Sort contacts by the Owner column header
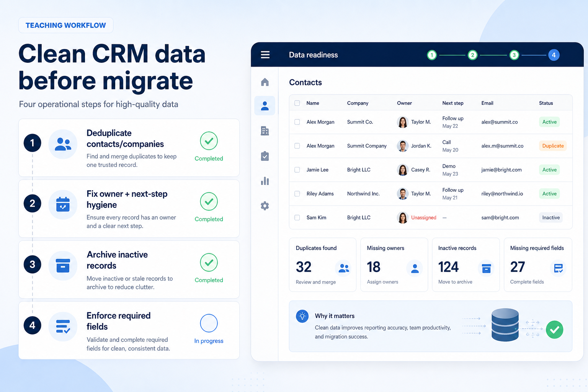The width and height of the screenshot is (588, 392). (404, 103)
